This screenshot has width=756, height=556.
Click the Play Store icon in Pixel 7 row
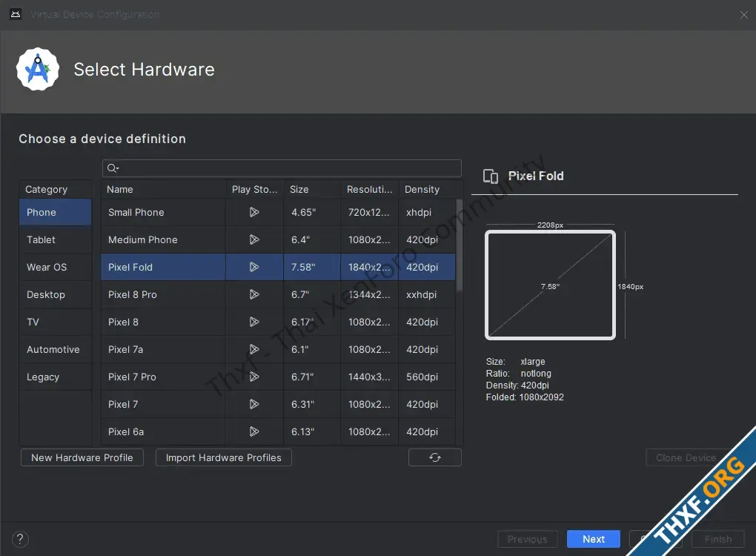(254, 404)
